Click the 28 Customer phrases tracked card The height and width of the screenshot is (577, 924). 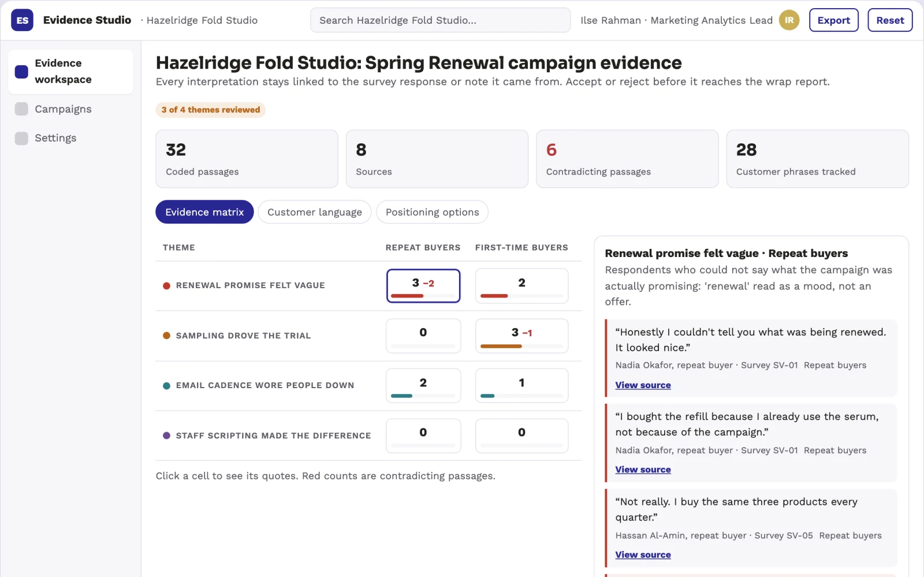click(x=817, y=159)
